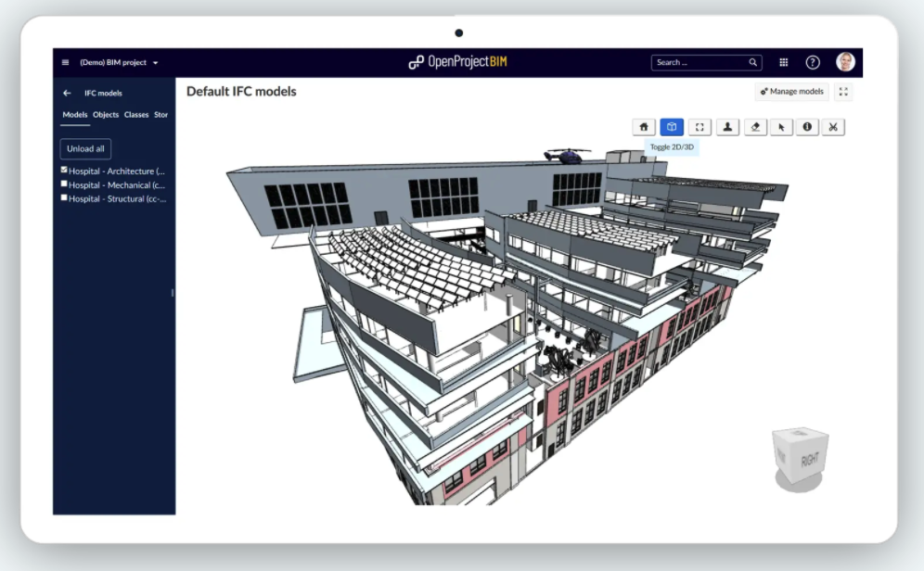The width and height of the screenshot is (924, 571).
Task: Toggle the 2D/3D view cube icon
Action: tap(670, 127)
